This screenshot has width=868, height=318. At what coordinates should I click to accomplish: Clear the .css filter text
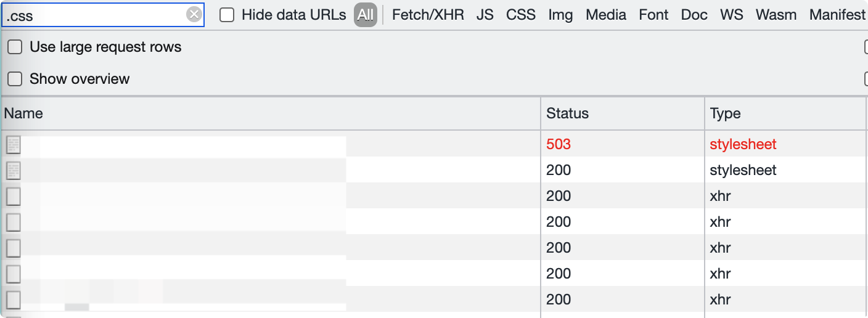(194, 15)
